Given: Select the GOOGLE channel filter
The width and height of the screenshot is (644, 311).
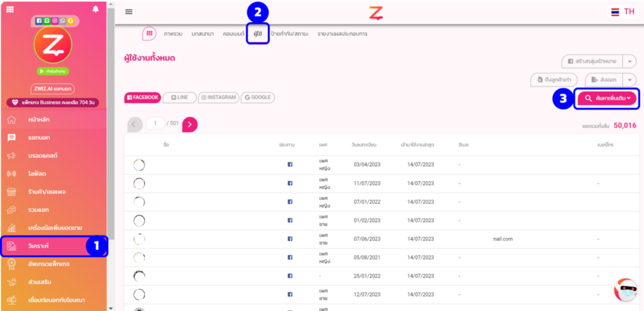Looking at the screenshot, I should point(258,98).
